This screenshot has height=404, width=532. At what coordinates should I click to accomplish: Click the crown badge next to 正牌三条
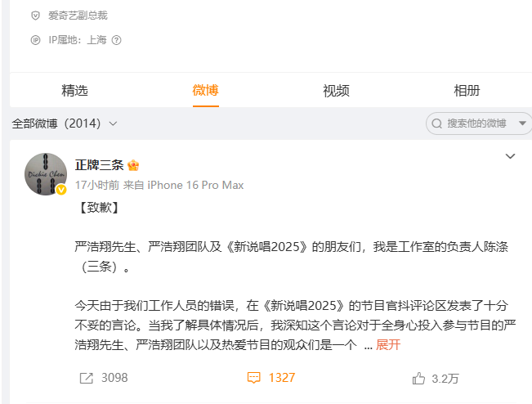[x=133, y=165]
